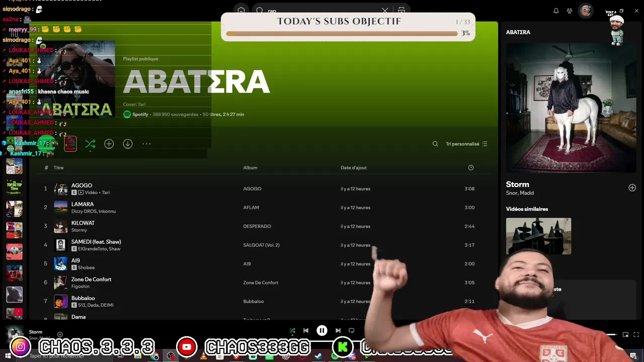Open artist link 7ari under AGOGO
The width and height of the screenshot is (644, 362).
[106, 193]
